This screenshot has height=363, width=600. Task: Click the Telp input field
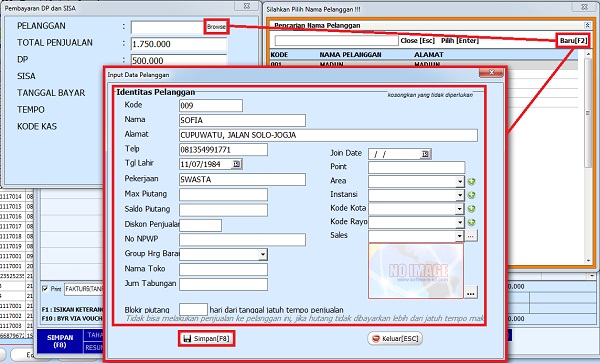tap(223, 150)
